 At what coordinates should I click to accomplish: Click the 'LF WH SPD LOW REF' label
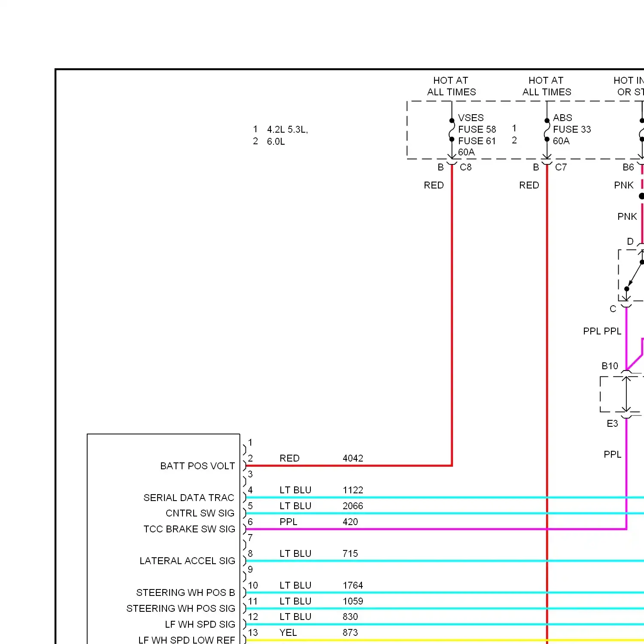[x=187, y=640]
